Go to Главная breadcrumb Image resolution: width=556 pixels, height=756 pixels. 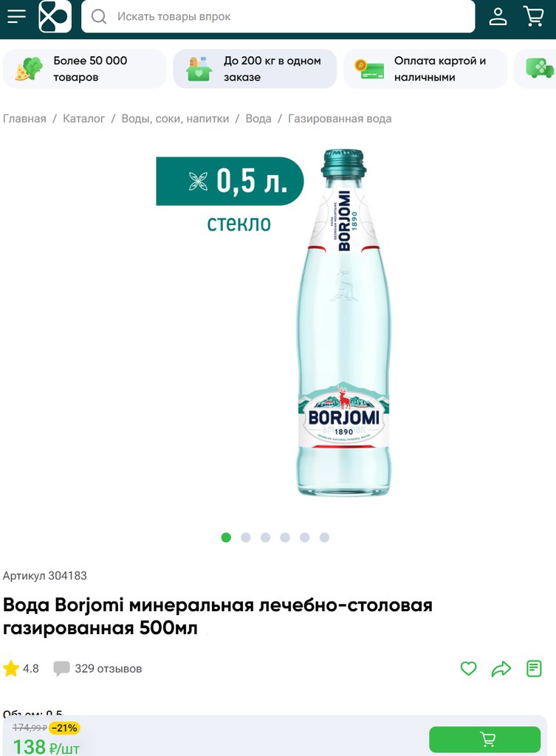coord(24,119)
